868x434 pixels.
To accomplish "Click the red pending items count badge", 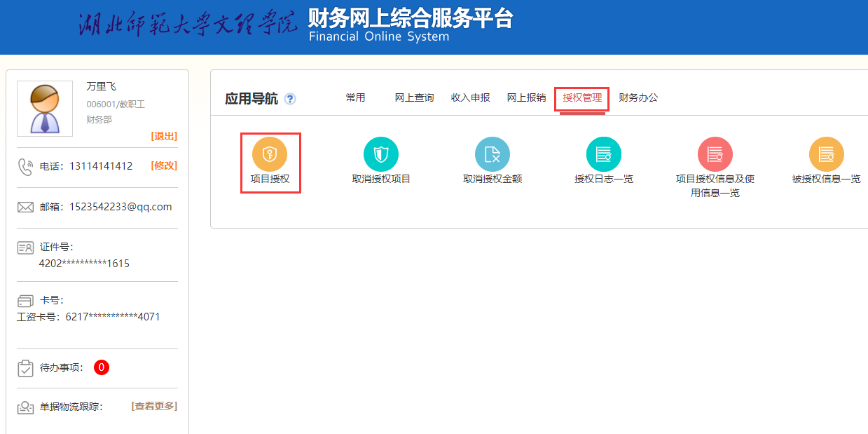I will pos(102,367).
